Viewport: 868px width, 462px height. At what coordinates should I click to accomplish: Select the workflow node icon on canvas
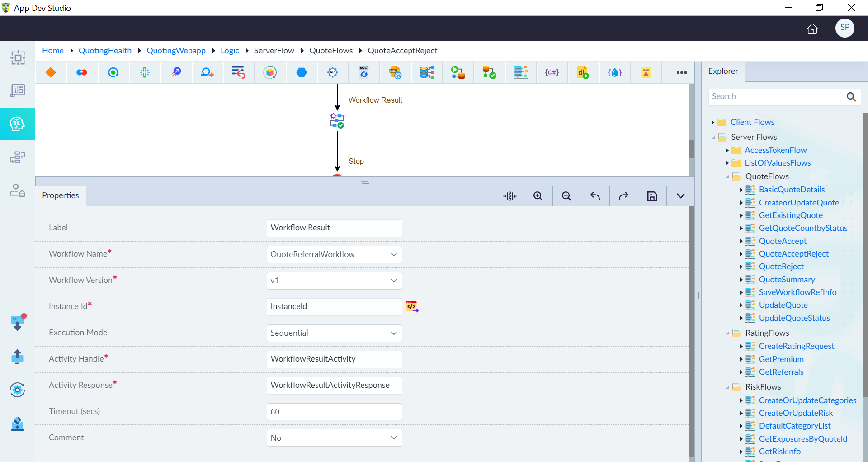click(337, 120)
